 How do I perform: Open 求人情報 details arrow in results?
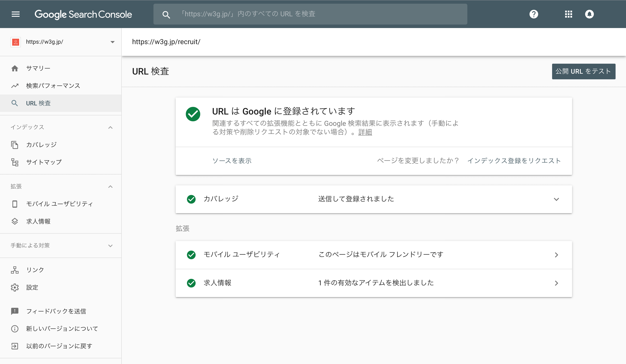(556, 283)
